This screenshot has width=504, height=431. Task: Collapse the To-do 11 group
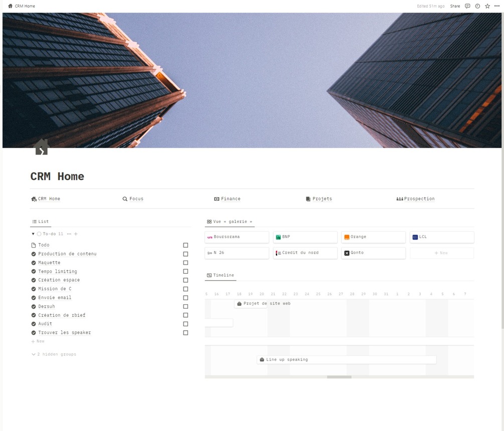tap(33, 234)
